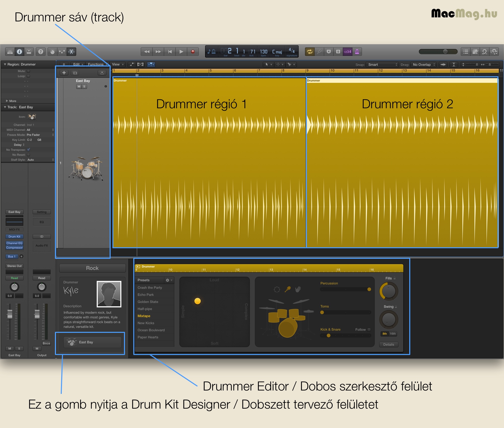The image size is (504, 428).
Task: Click the duplicate track button
Action: [x=75, y=73]
